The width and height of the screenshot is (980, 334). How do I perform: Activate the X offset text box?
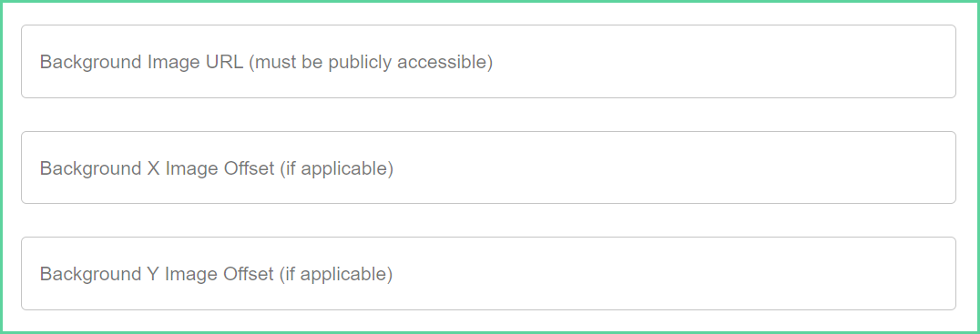pos(488,167)
